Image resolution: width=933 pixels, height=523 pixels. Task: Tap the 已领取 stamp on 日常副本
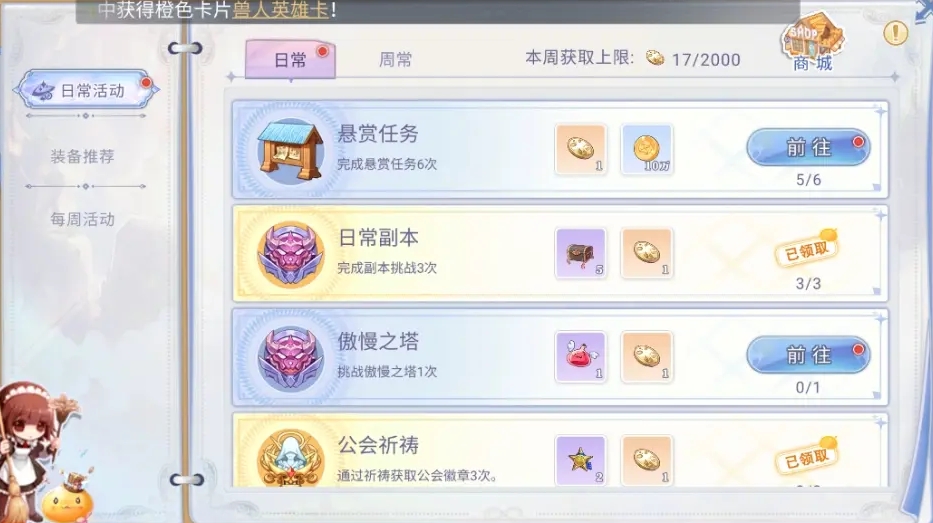click(x=806, y=250)
